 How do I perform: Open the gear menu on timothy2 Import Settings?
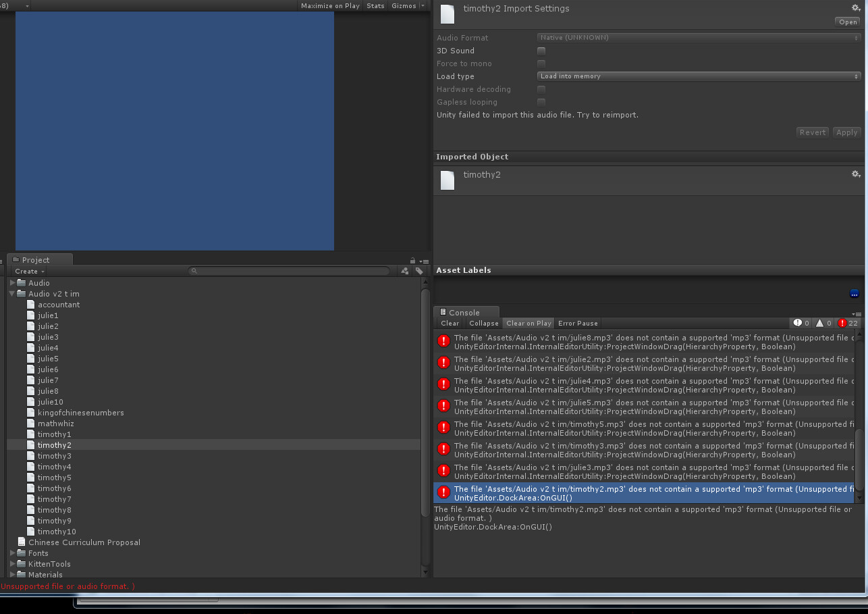click(856, 6)
